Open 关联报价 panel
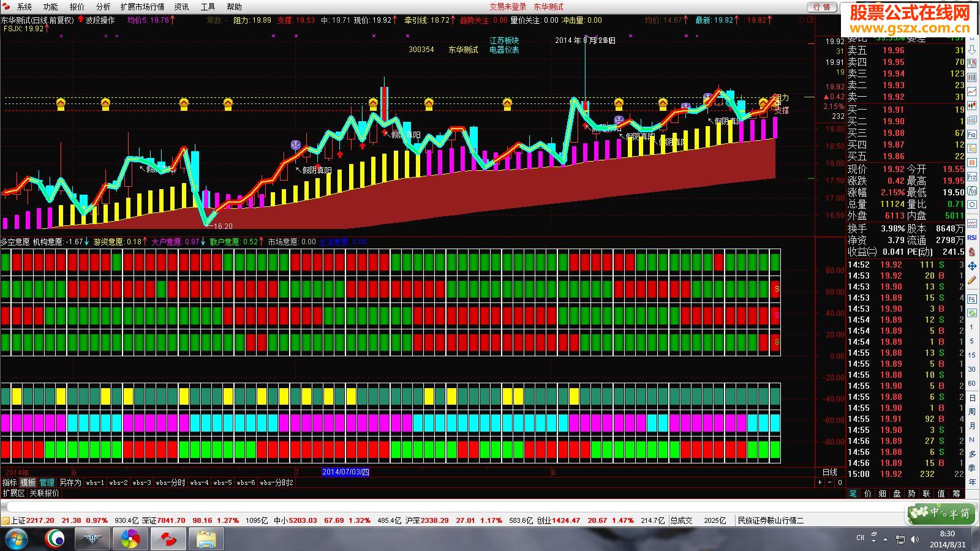 (x=45, y=493)
